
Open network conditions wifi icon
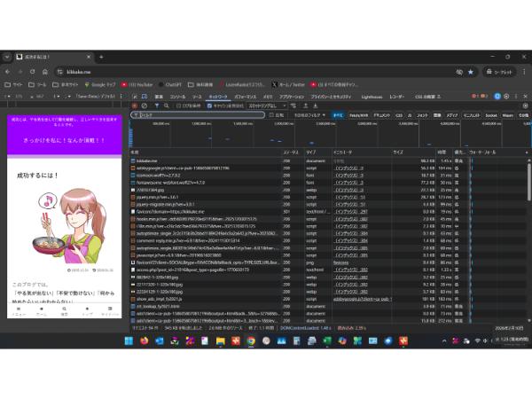point(293,106)
